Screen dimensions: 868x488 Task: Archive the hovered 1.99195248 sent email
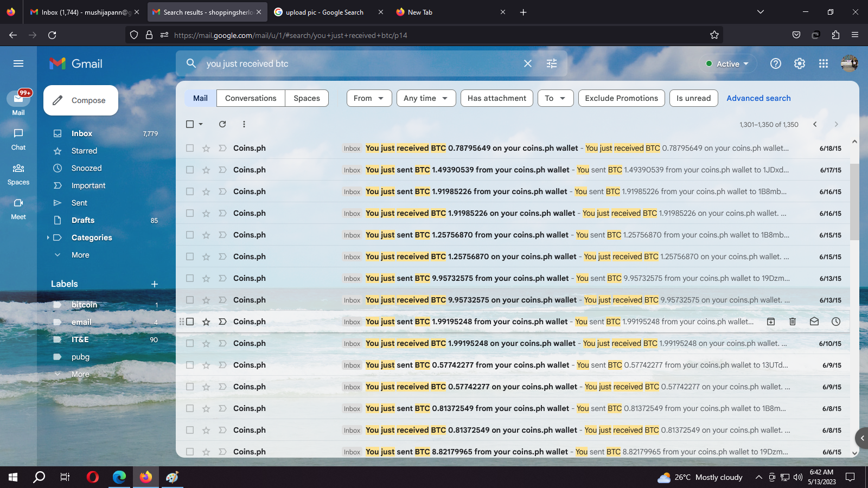coord(771,322)
